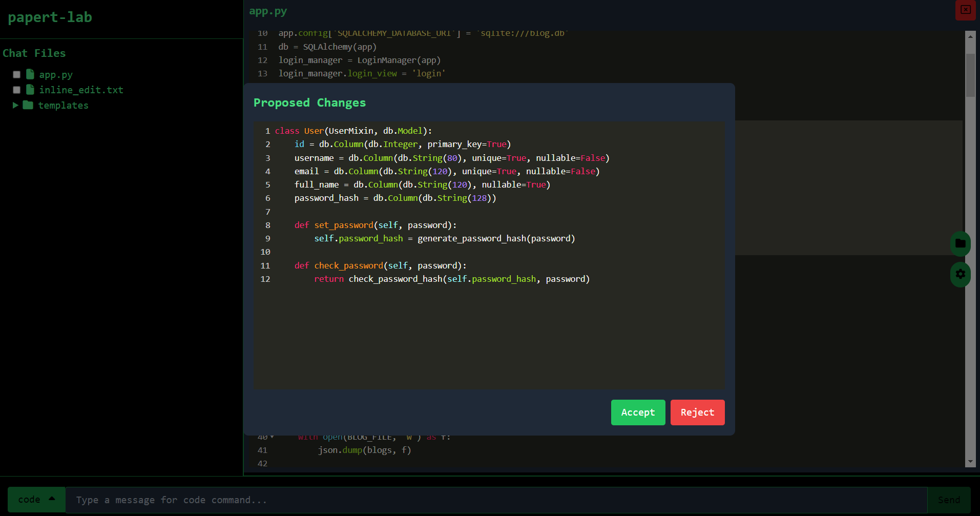The height and width of the screenshot is (516, 980).
Task: Toggle fold arrow on line 40
Action: [x=272, y=437]
